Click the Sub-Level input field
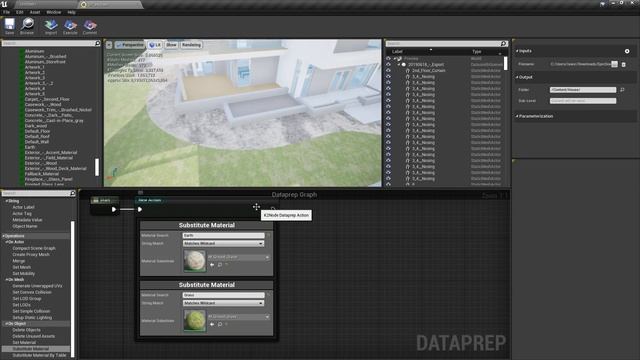Viewport: 640px width, 360px height. [583, 101]
